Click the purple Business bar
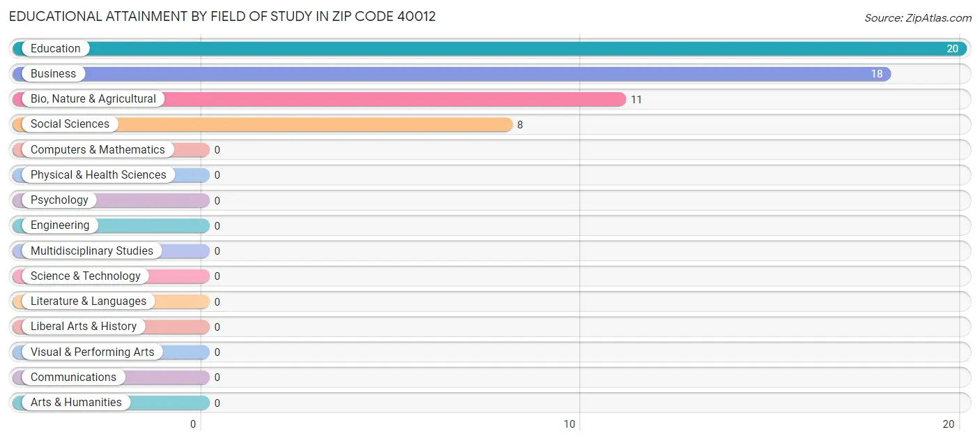 tap(452, 74)
